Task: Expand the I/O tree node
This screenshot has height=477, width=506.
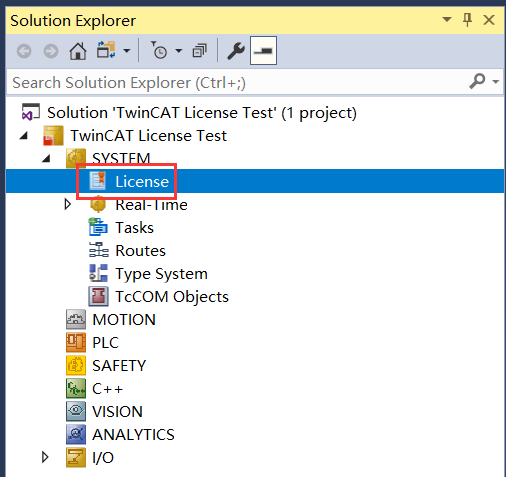Action: point(45,457)
